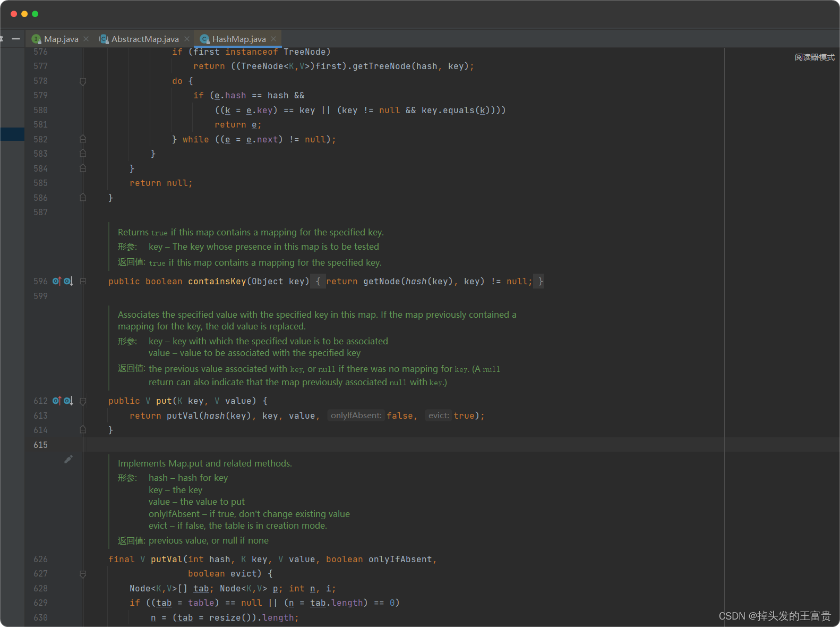Screen dimensions: 840x627
Task: Expand folded opening brace after containsKey(Object key)
Action: click(318, 281)
